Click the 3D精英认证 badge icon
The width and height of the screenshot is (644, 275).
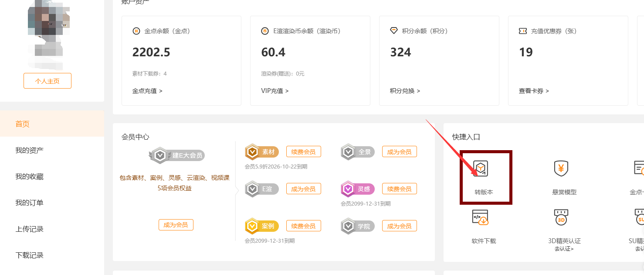coord(561,217)
